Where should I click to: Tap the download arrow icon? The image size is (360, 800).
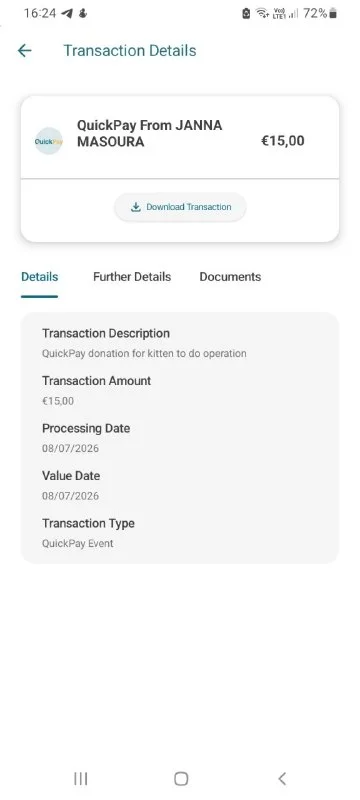tap(136, 207)
